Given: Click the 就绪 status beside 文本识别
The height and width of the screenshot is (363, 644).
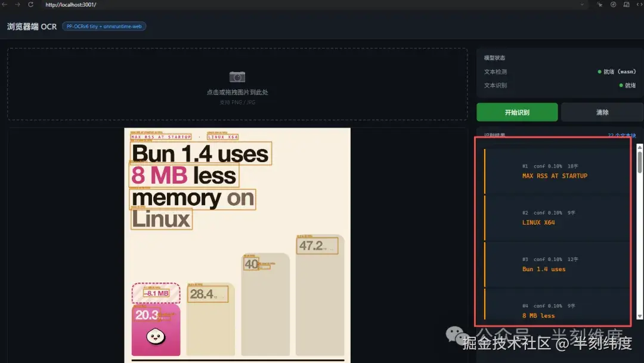Looking at the screenshot, I should [627, 85].
